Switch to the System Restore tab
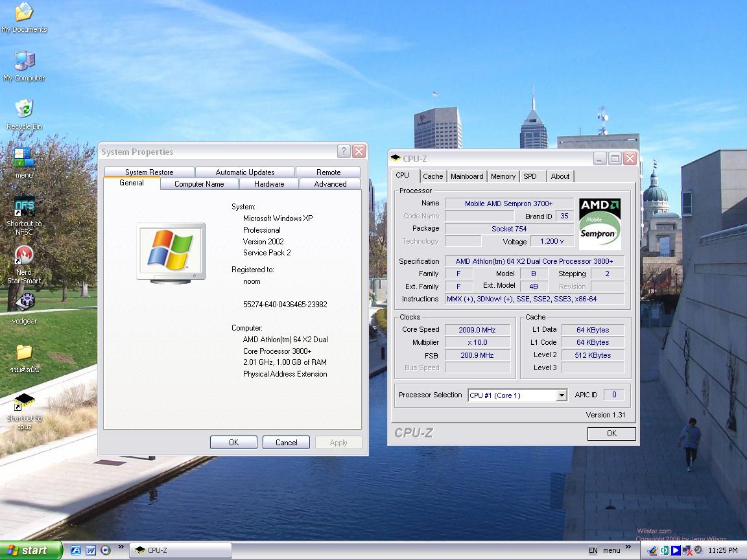The width and height of the screenshot is (747, 560). (149, 172)
